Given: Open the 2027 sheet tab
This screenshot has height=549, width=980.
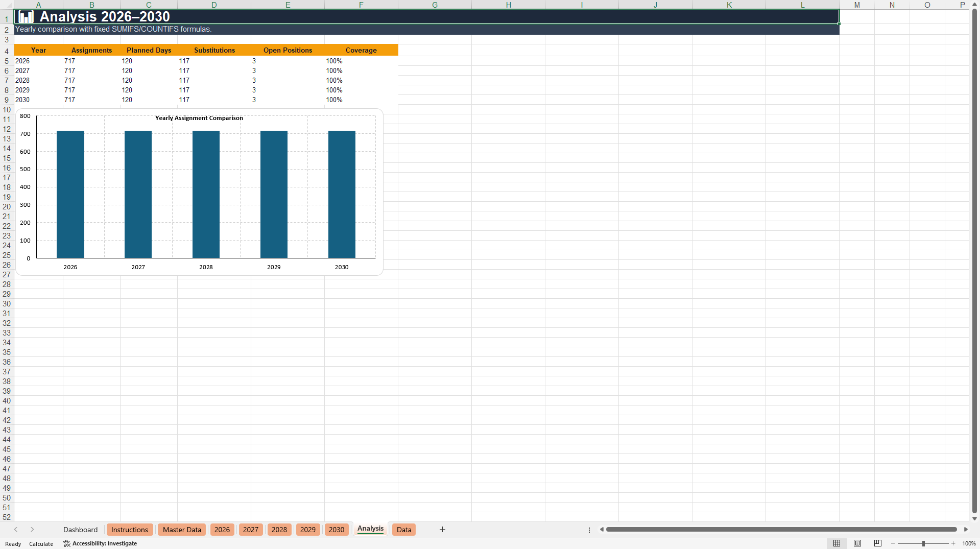Looking at the screenshot, I should [x=251, y=530].
